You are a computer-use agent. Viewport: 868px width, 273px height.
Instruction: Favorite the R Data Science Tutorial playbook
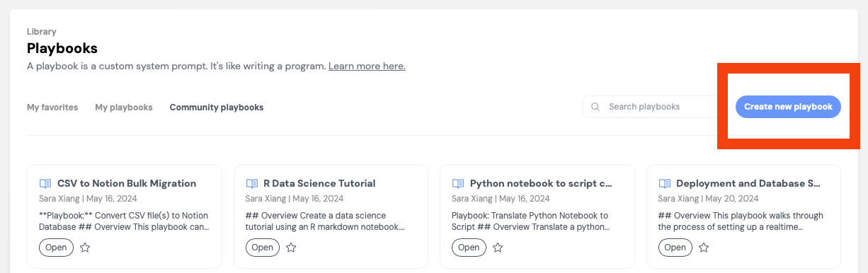click(291, 248)
